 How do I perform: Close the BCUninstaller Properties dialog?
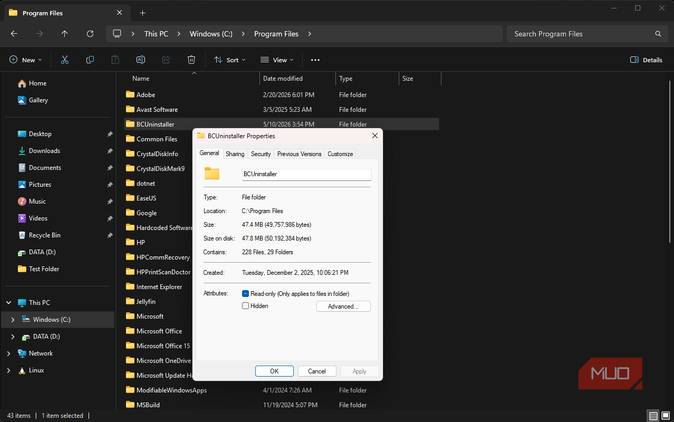[x=375, y=135]
